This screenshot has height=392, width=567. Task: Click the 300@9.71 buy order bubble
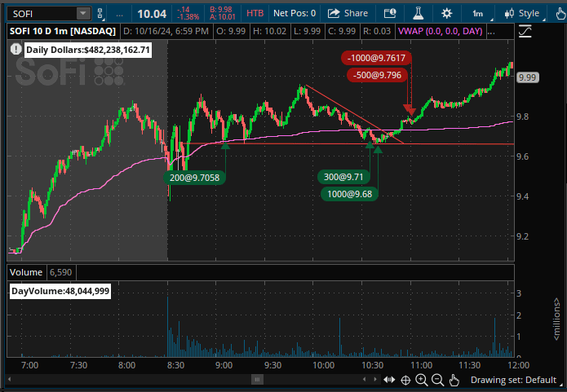click(x=343, y=177)
